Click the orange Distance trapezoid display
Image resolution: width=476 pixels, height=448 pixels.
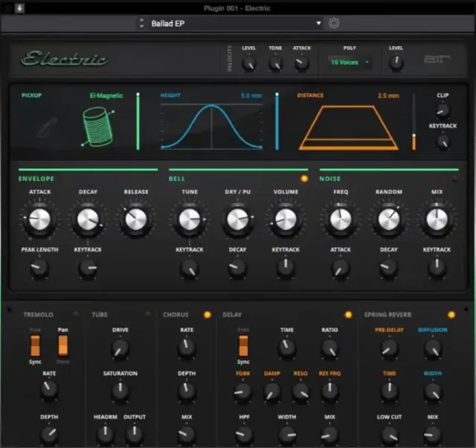(x=348, y=127)
